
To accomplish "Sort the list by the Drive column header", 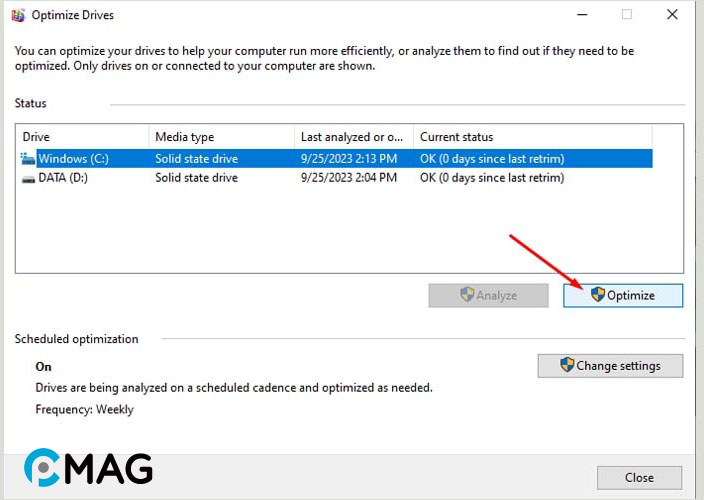I will coord(82,137).
